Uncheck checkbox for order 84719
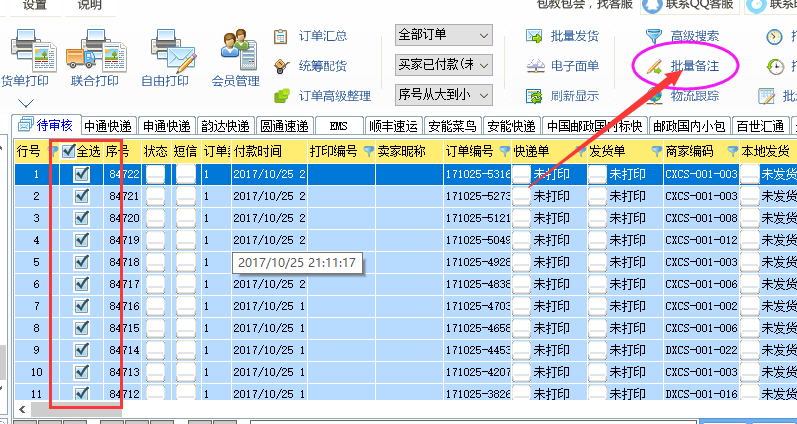797x424 pixels. [81, 240]
